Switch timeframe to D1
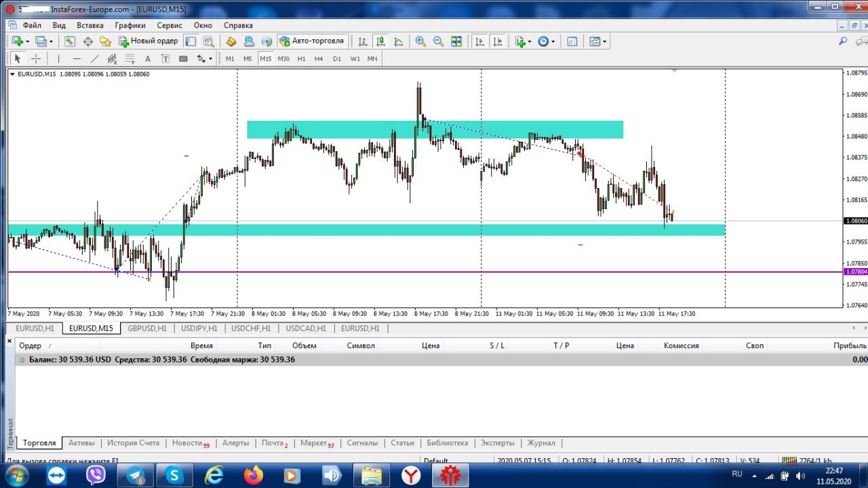 tap(337, 59)
